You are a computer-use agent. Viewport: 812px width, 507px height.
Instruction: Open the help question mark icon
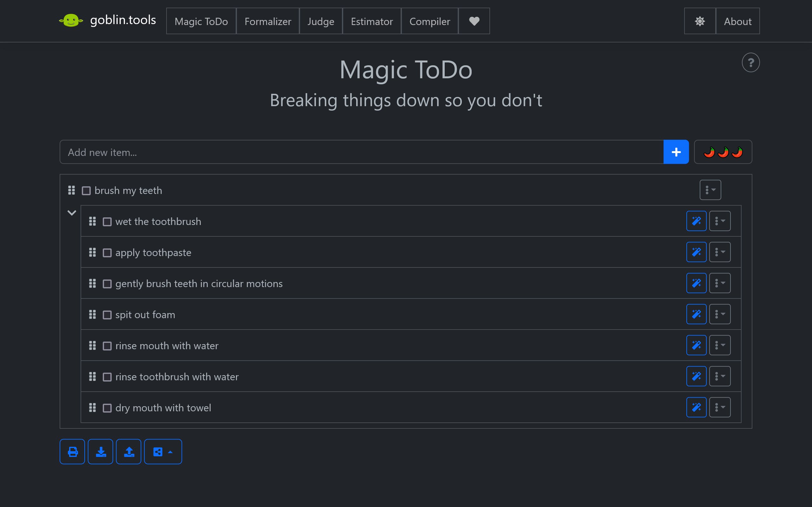[x=750, y=62]
